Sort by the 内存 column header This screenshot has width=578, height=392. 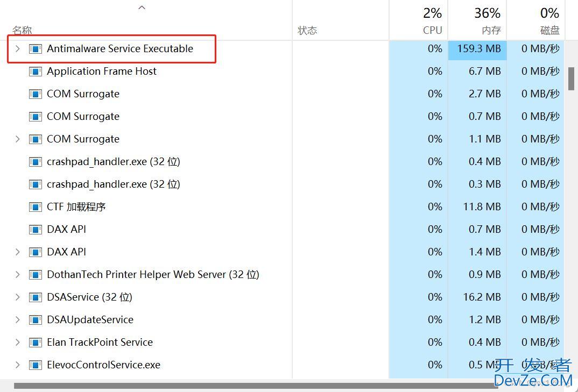(x=491, y=30)
